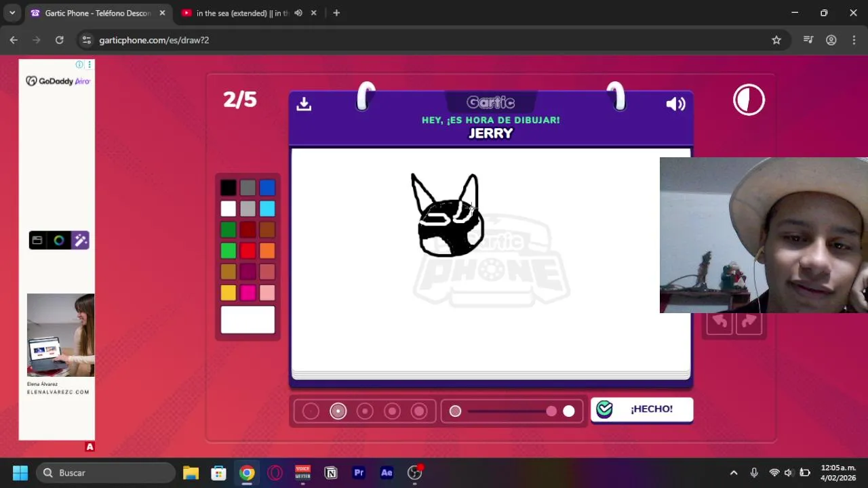
Task: Choose the yellow color swatch
Action: click(x=229, y=293)
